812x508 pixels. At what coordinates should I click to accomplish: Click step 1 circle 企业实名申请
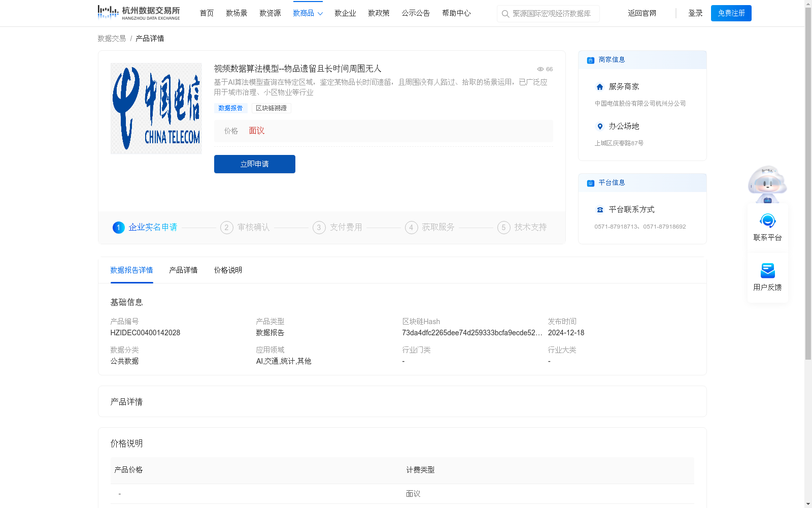pyautogui.click(x=118, y=228)
